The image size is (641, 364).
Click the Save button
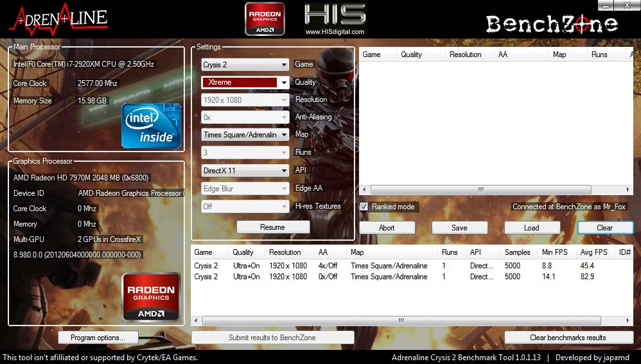click(x=459, y=227)
